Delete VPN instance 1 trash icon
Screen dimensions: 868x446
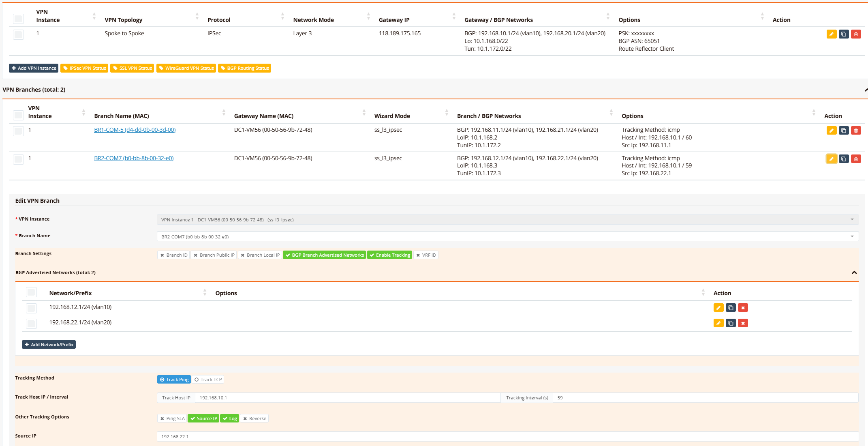pos(855,34)
